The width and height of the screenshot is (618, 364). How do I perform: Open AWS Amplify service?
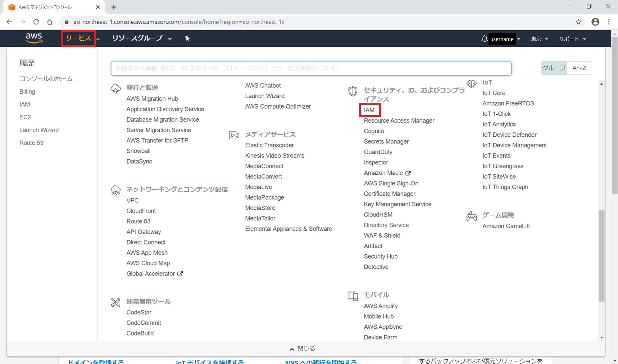[381, 306]
